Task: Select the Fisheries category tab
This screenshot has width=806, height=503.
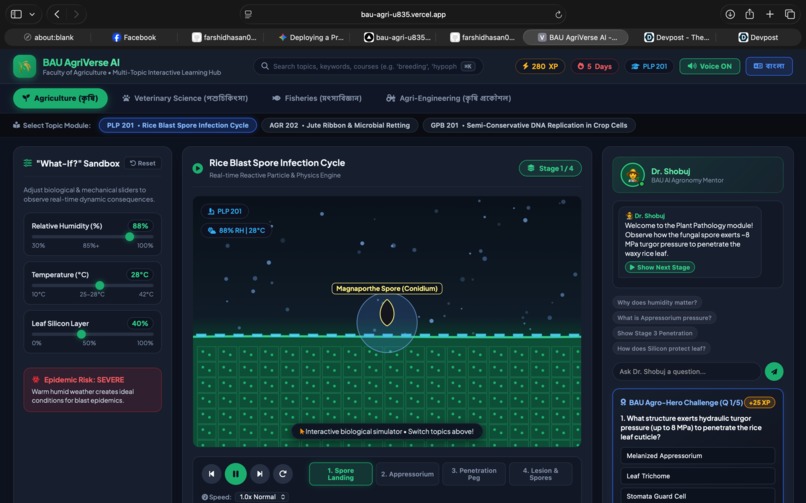Action: coord(317,98)
